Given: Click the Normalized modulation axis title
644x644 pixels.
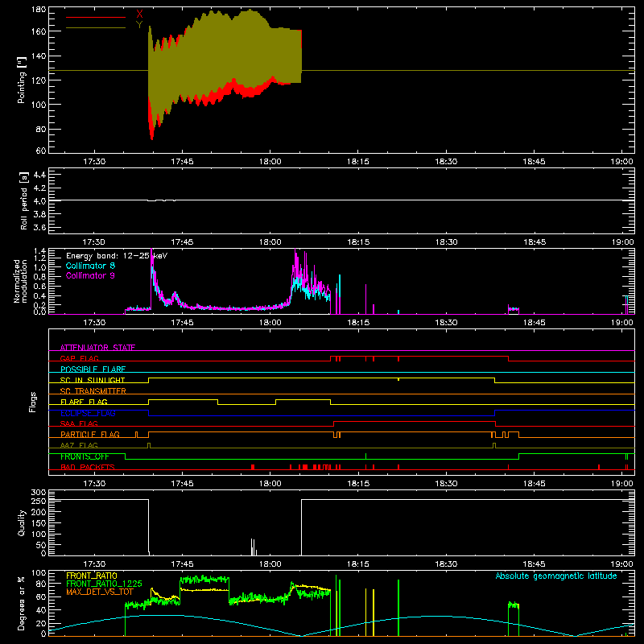Looking at the screenshot, I should pos(20,281).
